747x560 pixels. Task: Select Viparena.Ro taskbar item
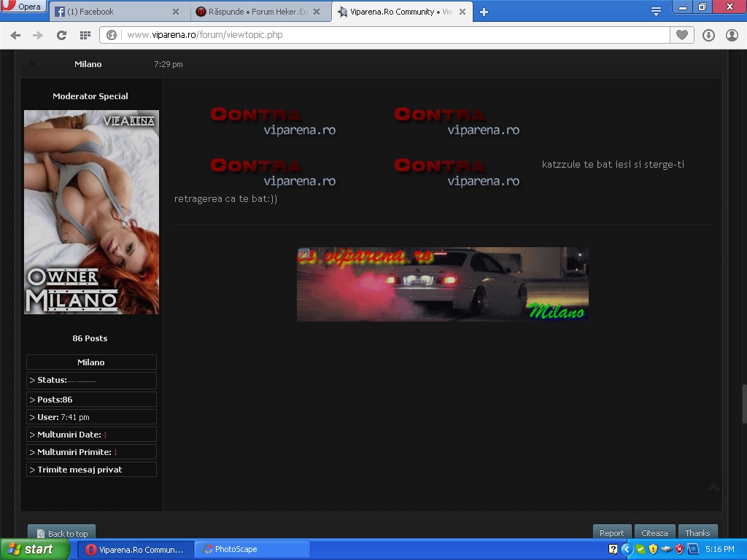[x=135, y=550]
